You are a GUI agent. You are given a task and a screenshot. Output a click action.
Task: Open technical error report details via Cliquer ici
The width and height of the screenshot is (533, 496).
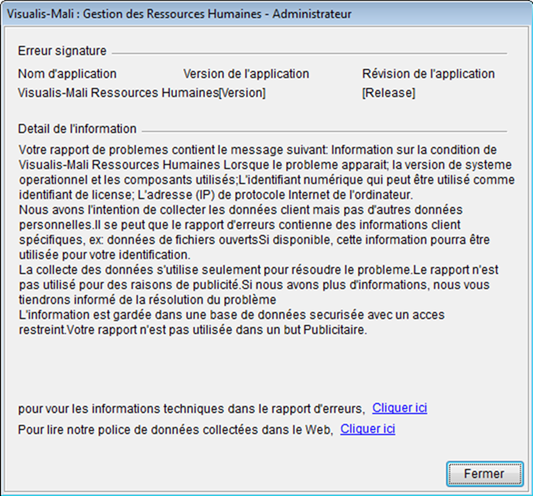399,408
